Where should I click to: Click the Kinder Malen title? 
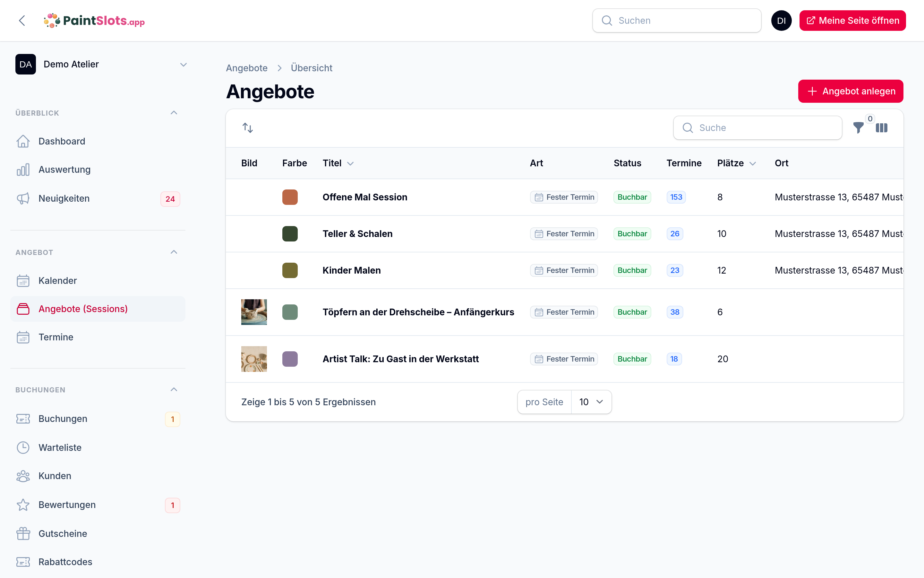(x=351, y=270)
